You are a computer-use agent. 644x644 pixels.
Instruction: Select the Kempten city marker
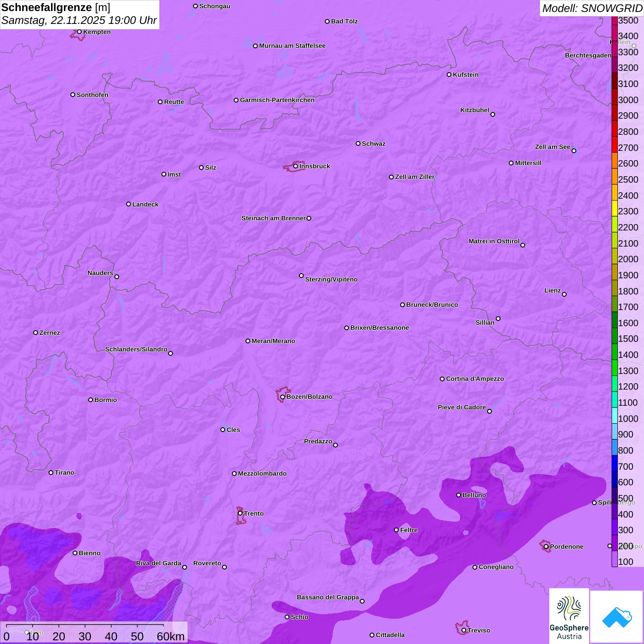(x=79, y=32)
